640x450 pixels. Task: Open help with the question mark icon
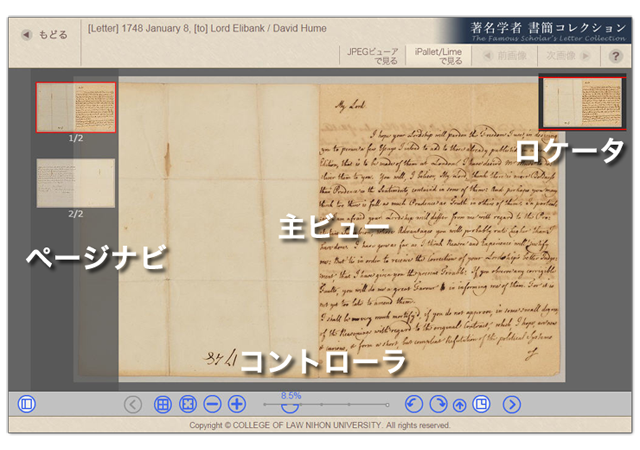pos(616,56)
